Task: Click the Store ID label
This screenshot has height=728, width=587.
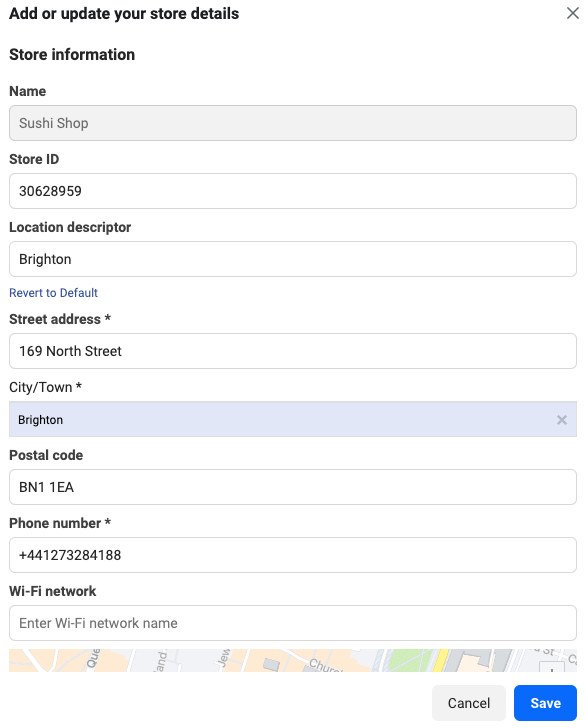Action: point(34,159)
